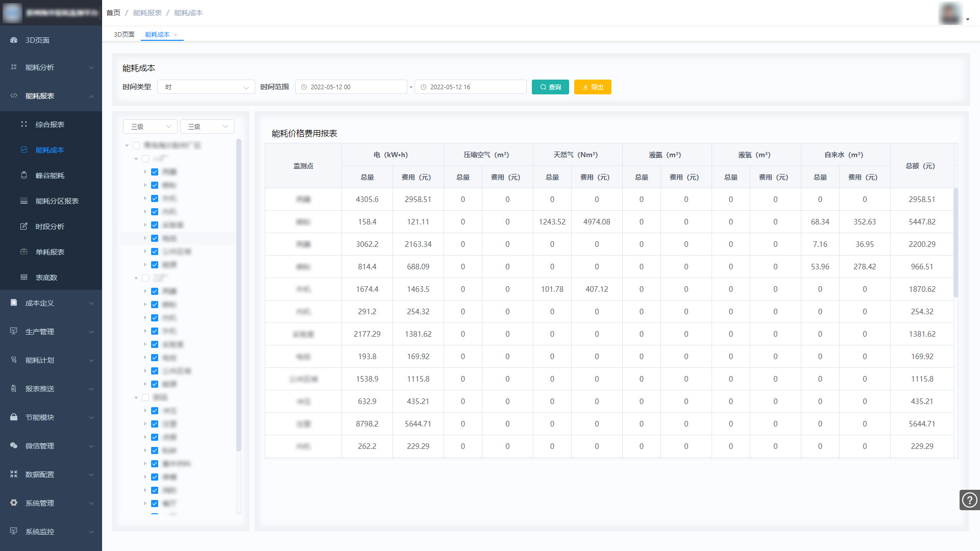Toggle the highlighted tree row checkbox
Viewport: 980px width, 551px height.
(155, 238)
